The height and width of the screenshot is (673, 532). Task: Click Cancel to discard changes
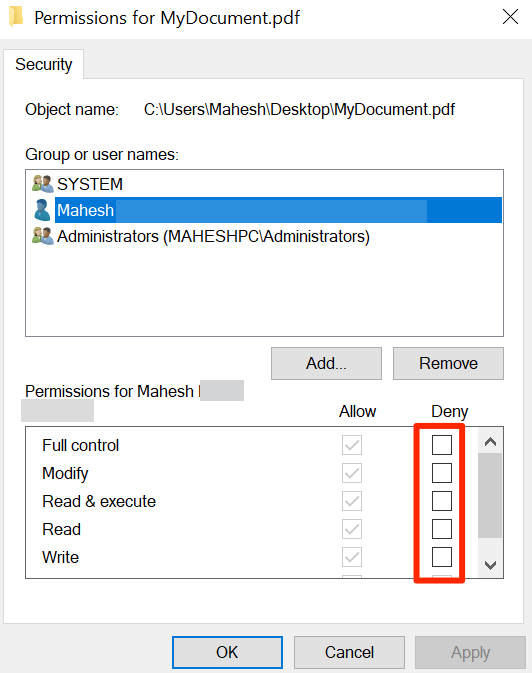(x=349, y=652)
